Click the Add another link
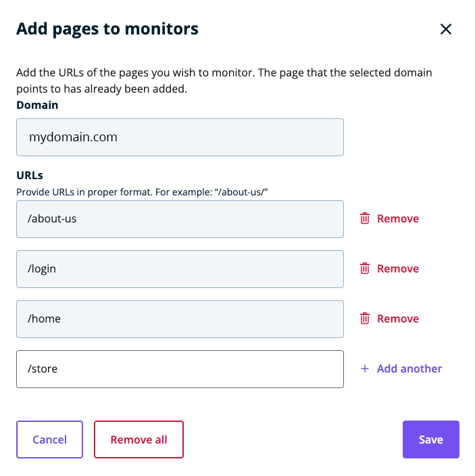The image size is (475, 476). pos(409,368)
